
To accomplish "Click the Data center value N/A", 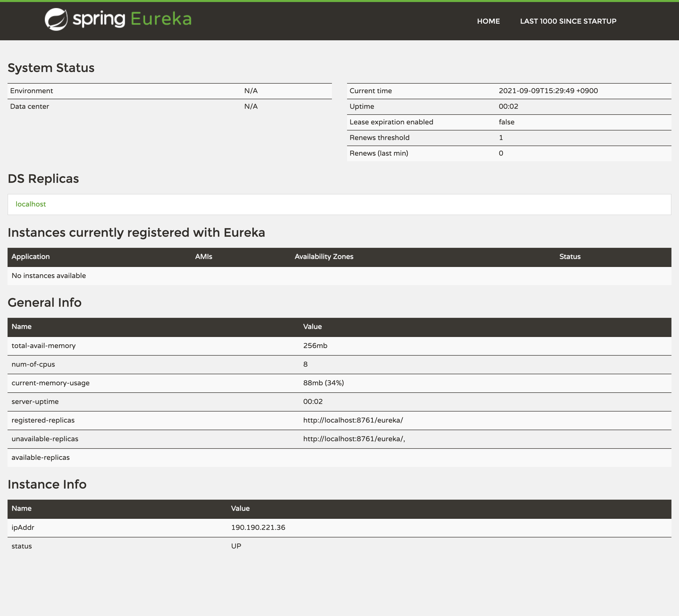I will pyautogui.click(x=250, y=107).
